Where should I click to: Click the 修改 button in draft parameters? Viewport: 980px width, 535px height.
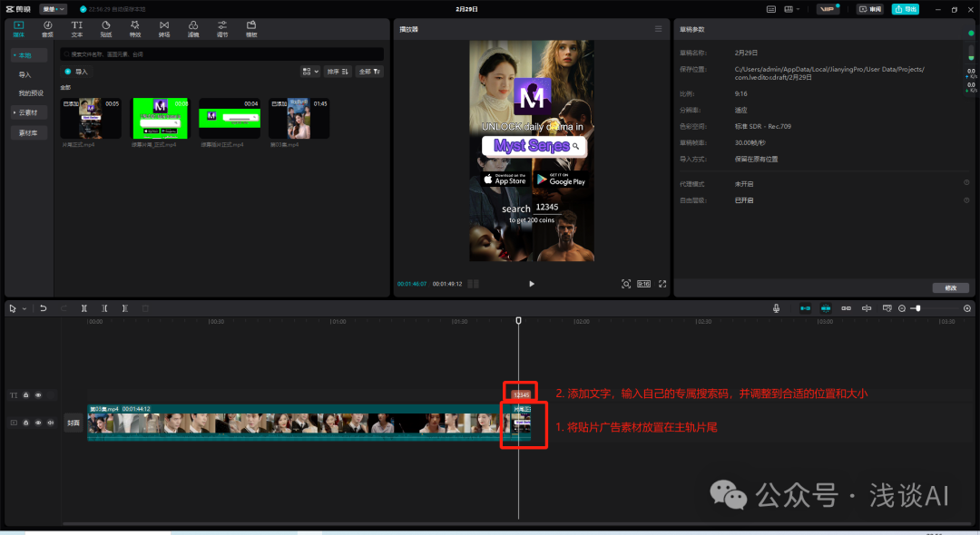[950, 287]
